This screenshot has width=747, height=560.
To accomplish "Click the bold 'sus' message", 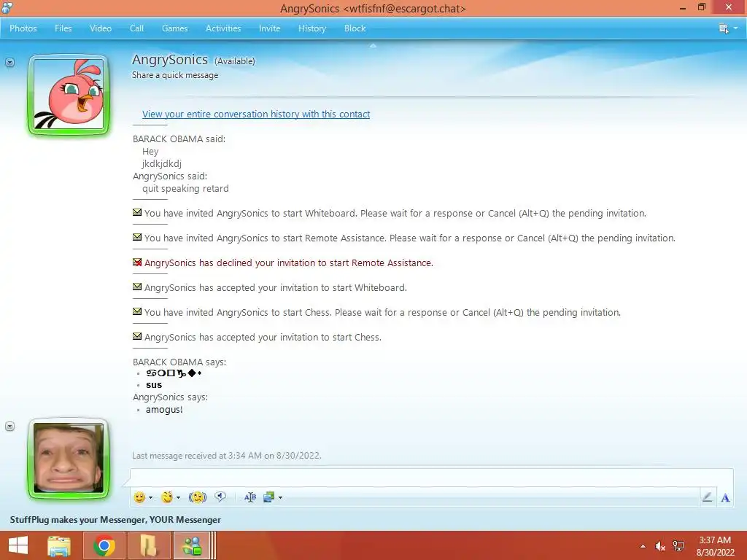I will (x=154, y=385).
